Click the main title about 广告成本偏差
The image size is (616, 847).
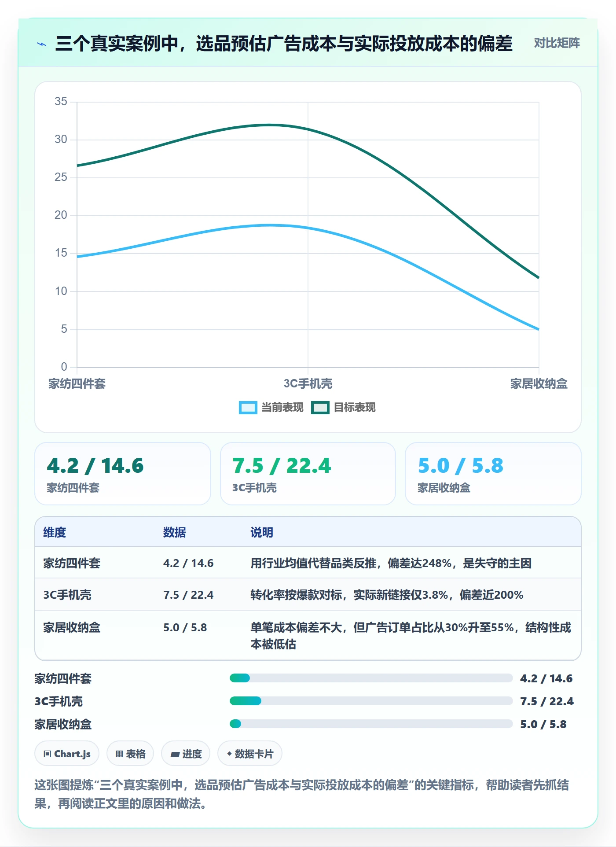[284, 44]
